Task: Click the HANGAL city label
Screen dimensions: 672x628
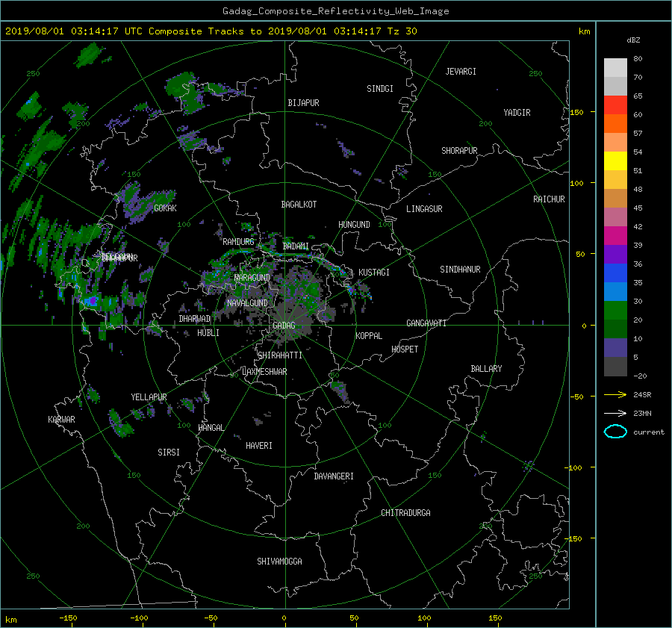Action: [x=211, y=428]
